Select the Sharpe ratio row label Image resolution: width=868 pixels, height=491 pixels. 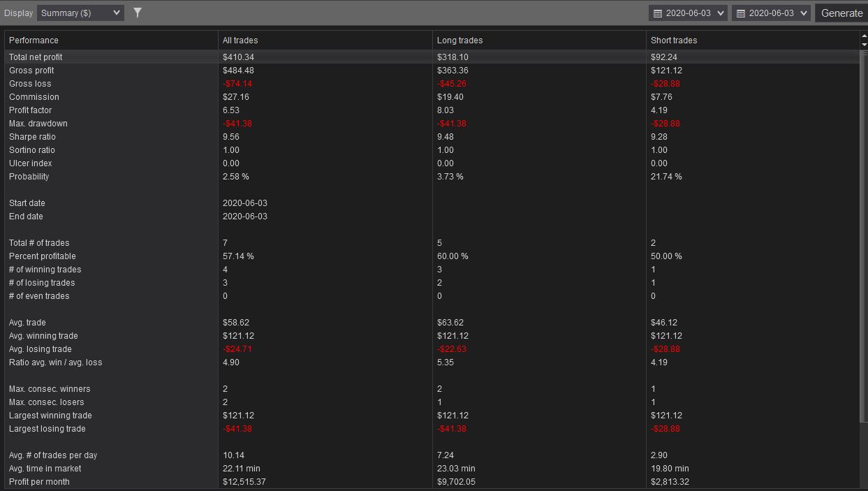32,137
